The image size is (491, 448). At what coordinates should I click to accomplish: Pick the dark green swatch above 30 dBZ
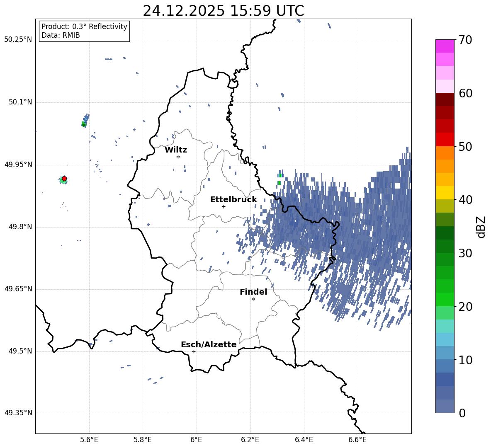(x=445, y=246)
